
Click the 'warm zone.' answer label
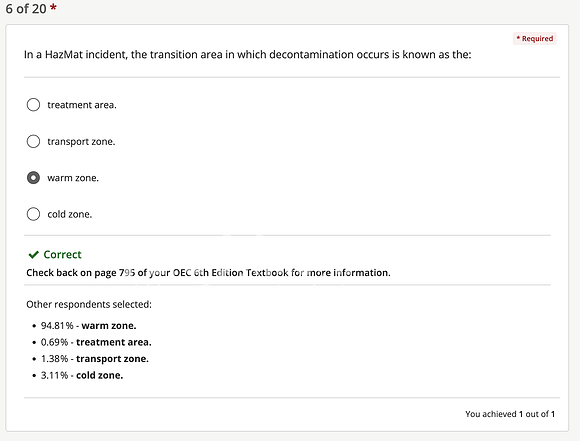73,178
